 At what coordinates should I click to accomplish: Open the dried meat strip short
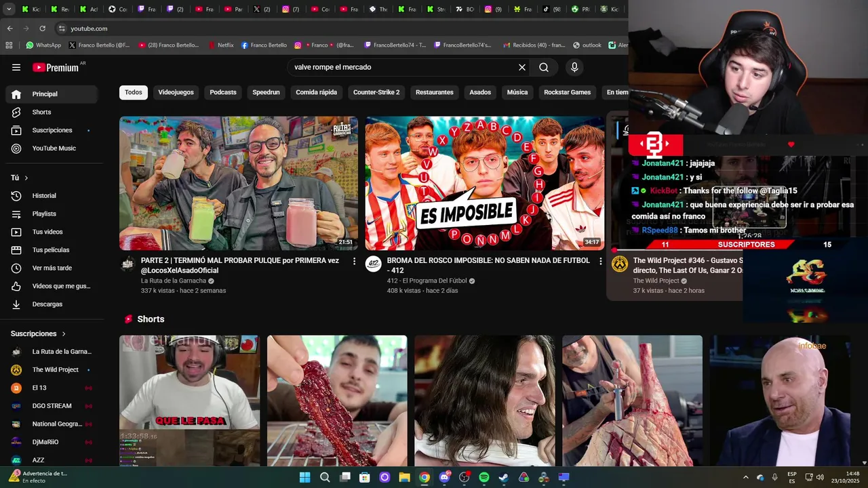(337, 401)
